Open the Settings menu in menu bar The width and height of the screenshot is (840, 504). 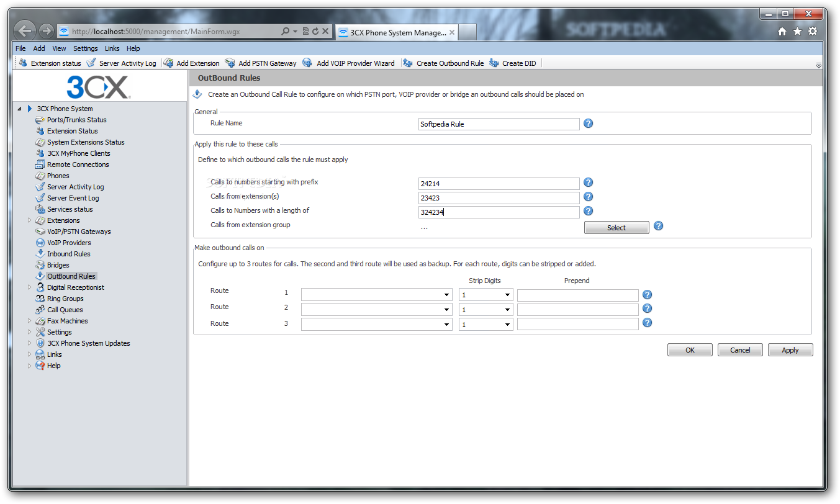[86, 48]
